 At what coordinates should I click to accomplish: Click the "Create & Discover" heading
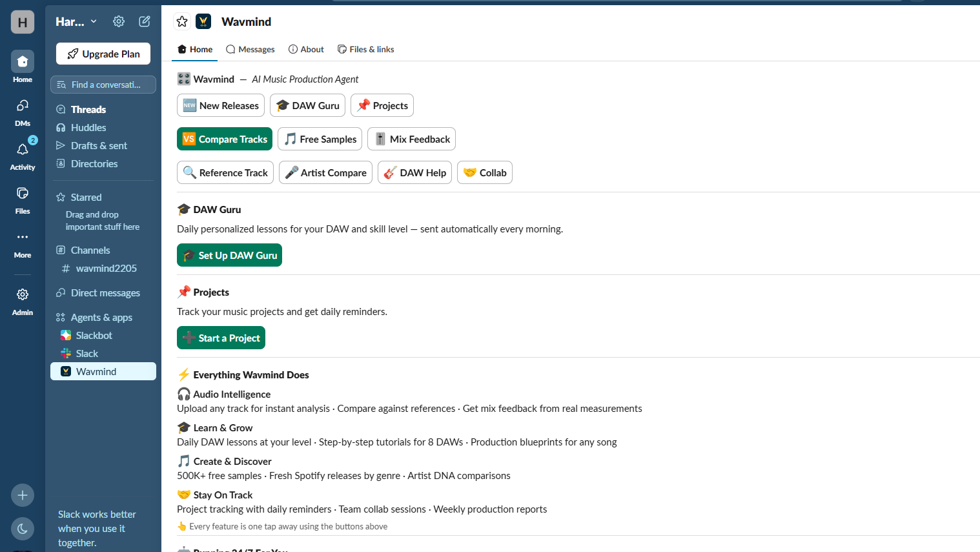click(232, 461)
